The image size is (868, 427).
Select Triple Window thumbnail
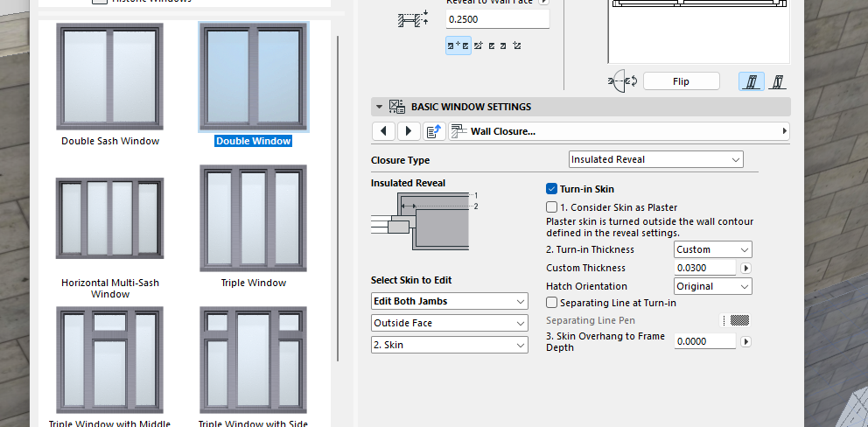[254, 218]
